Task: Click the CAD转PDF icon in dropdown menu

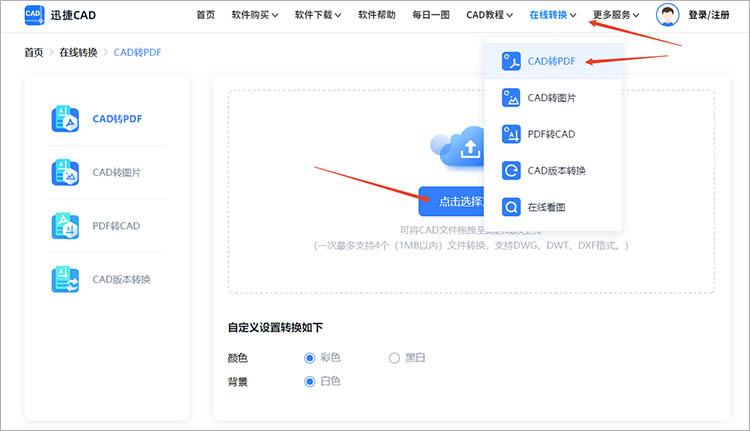Action: tap(511, 61)
